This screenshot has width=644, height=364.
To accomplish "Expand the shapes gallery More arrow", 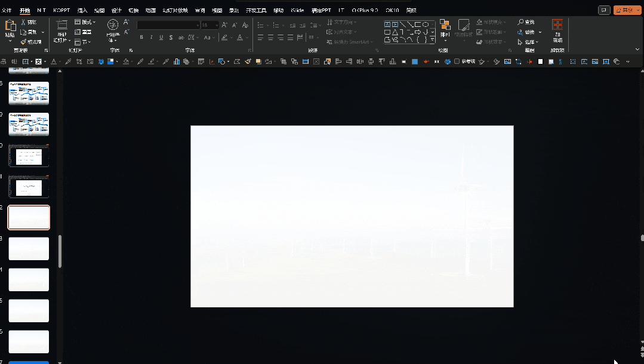I will pyautogui.click(x=433, y=40).
